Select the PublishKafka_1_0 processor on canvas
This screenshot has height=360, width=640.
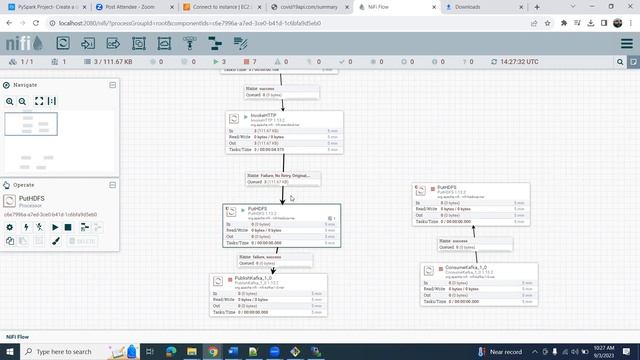[269, 295]
